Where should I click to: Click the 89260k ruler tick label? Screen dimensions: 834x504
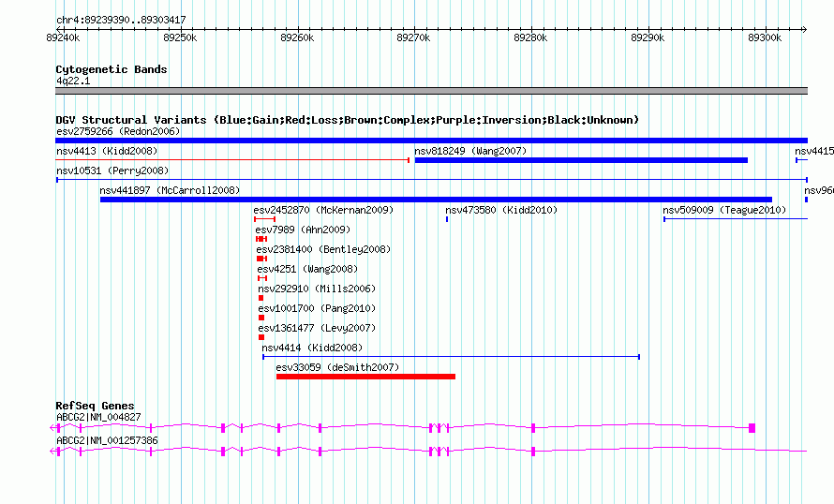point(297,37)
